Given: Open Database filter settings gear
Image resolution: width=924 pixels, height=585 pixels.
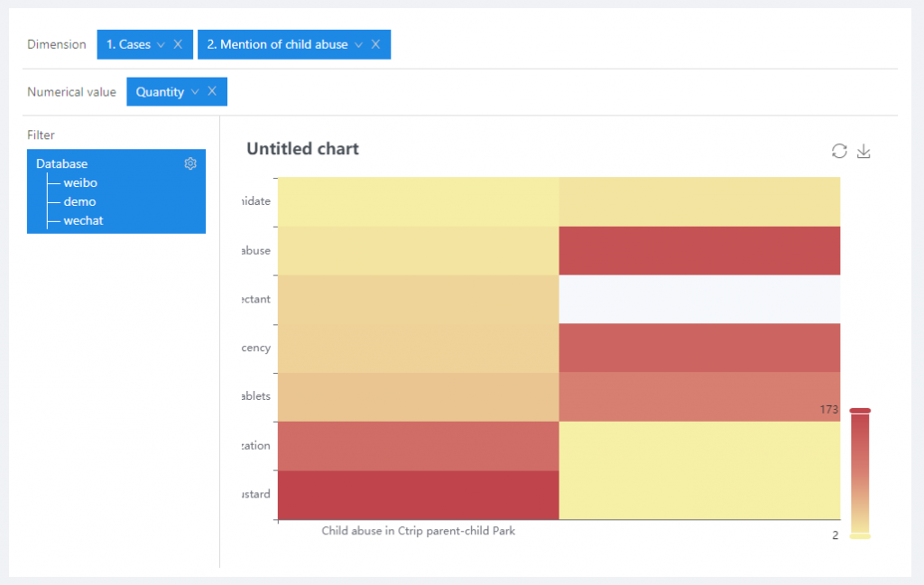Looking at the screenshot, I should click(x=190, y=163).
